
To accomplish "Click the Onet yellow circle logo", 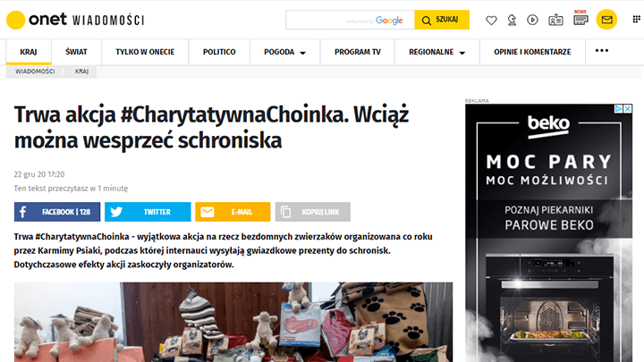I will 15,20.
